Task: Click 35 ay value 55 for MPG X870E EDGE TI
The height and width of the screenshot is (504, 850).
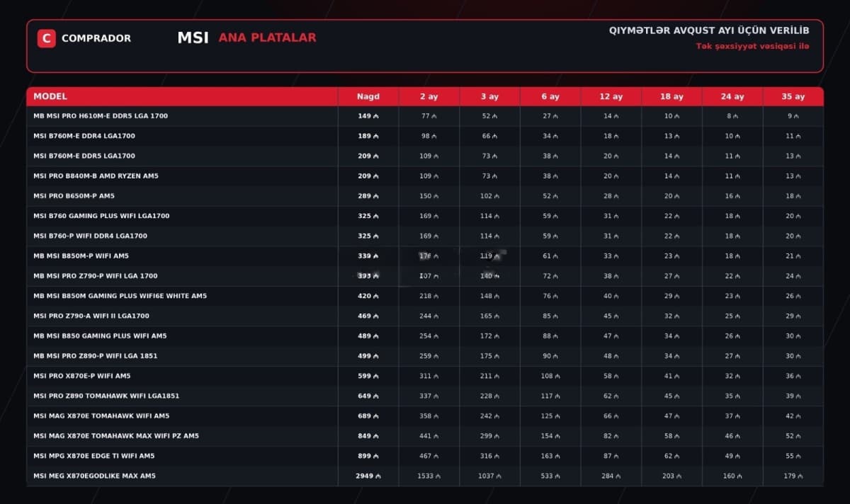Action: (x=793, y=456)
